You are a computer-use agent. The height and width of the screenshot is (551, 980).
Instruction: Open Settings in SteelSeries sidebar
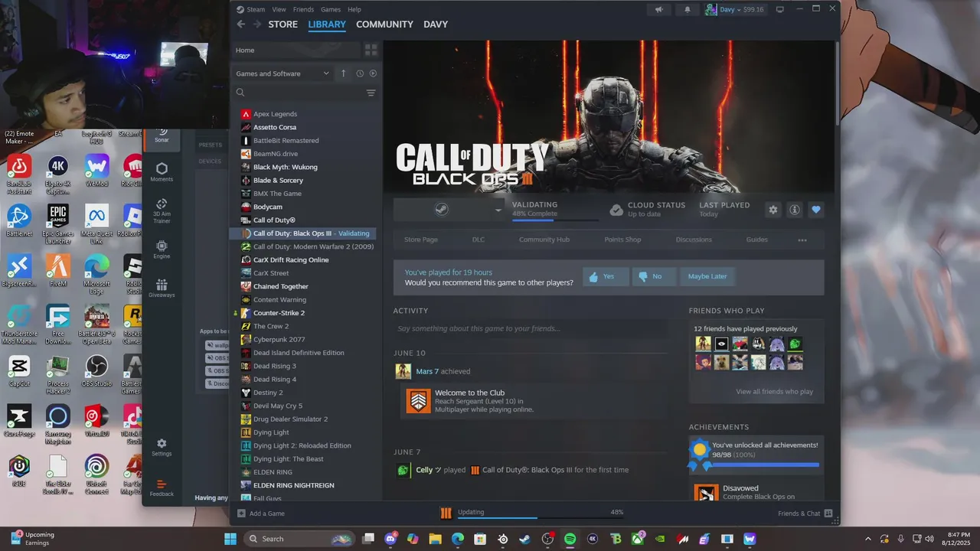point(162,448)
